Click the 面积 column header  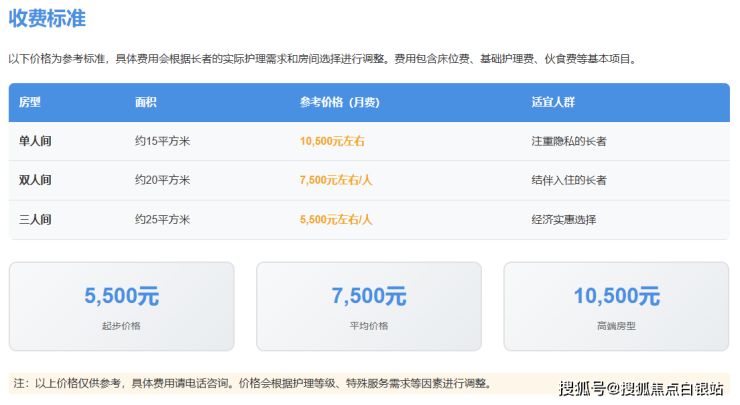click(146, 102)
